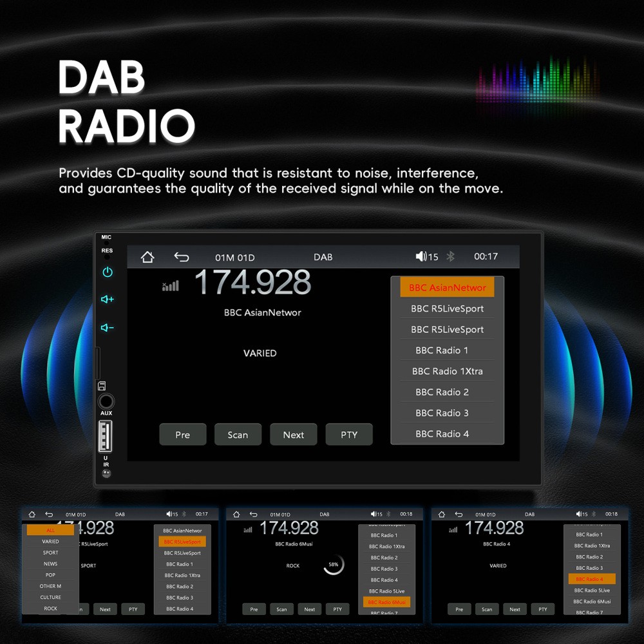Screen dimensions: 644x644
Task: Tap the Next button on the PTY category menu thumbnail
Action: (x=105, y=609)
